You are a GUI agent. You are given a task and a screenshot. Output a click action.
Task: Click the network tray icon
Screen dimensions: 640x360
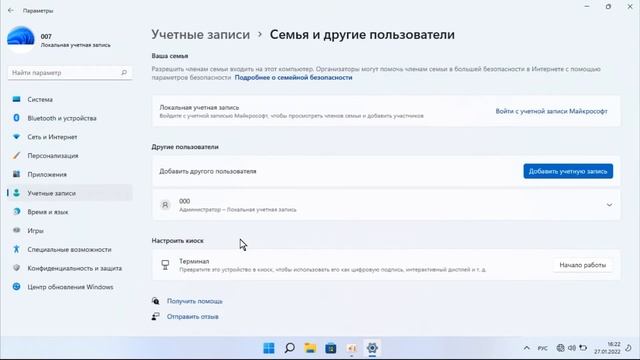[560, 348]
